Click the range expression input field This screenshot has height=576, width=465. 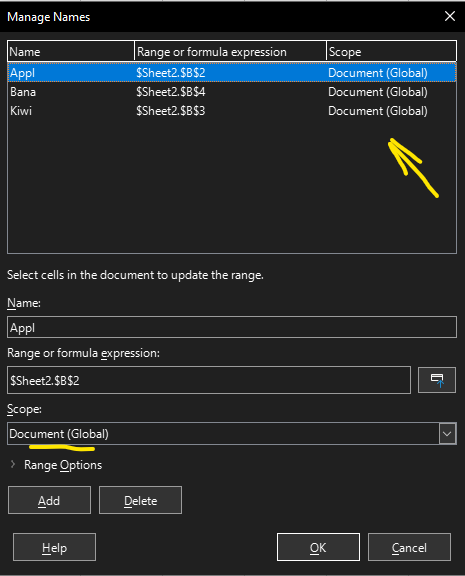tap(209, 380)
